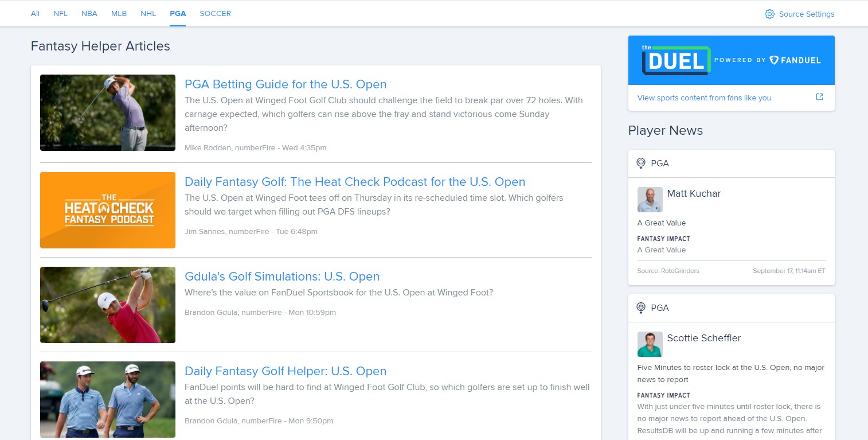Click the Matt Kuchar name
This screenshot has height=440, width=868.
click(694, 194)
